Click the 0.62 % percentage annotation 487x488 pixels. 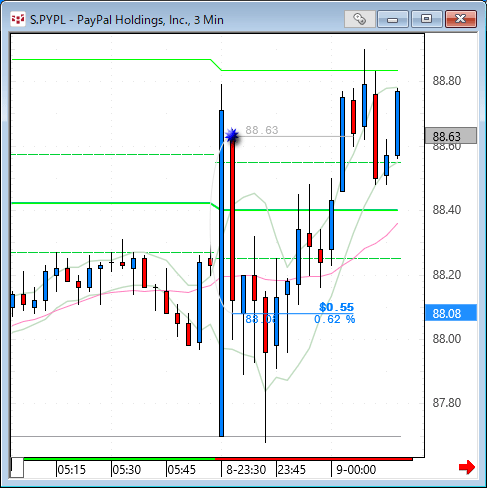coord(334,319)
